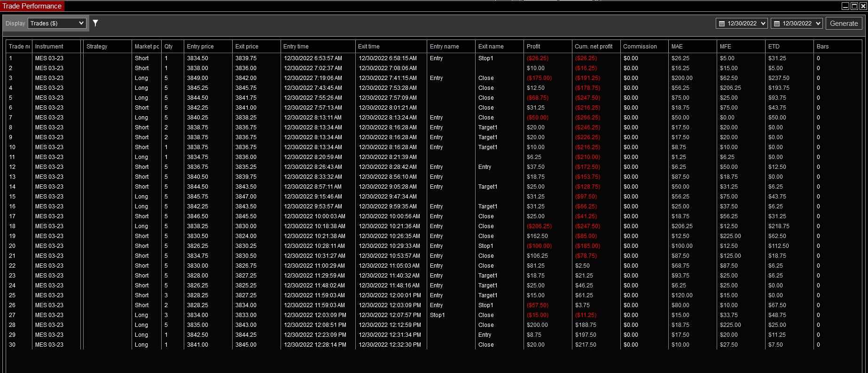
Task: Sort by Cum. net profit column header
Action: 596,47
